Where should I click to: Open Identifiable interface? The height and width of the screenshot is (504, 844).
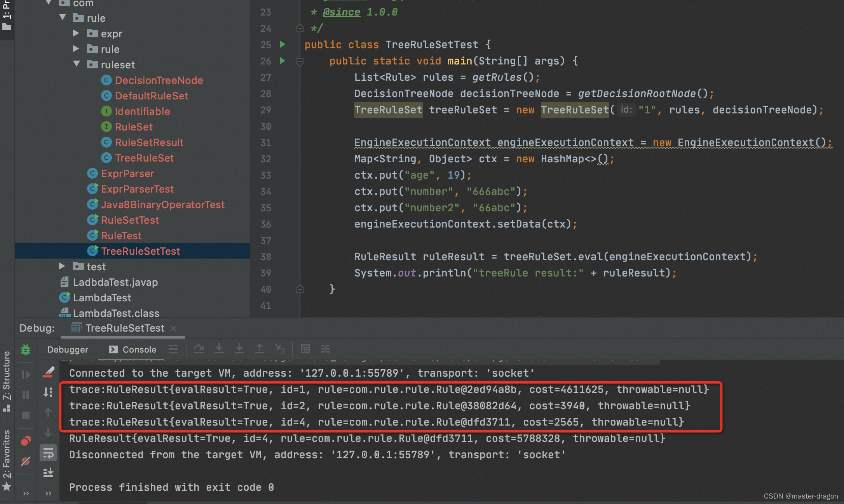(x=142, y=111)
